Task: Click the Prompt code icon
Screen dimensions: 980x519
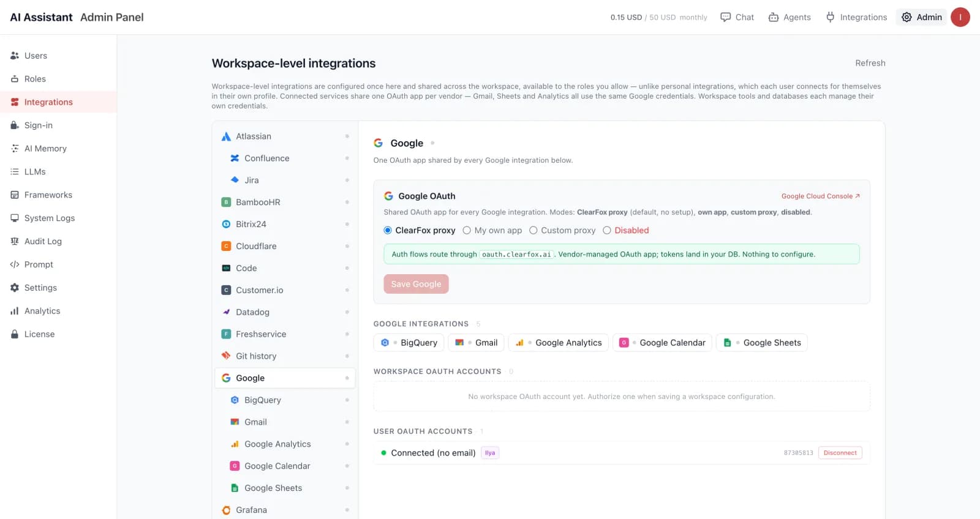Action: [x=15, y=265]
